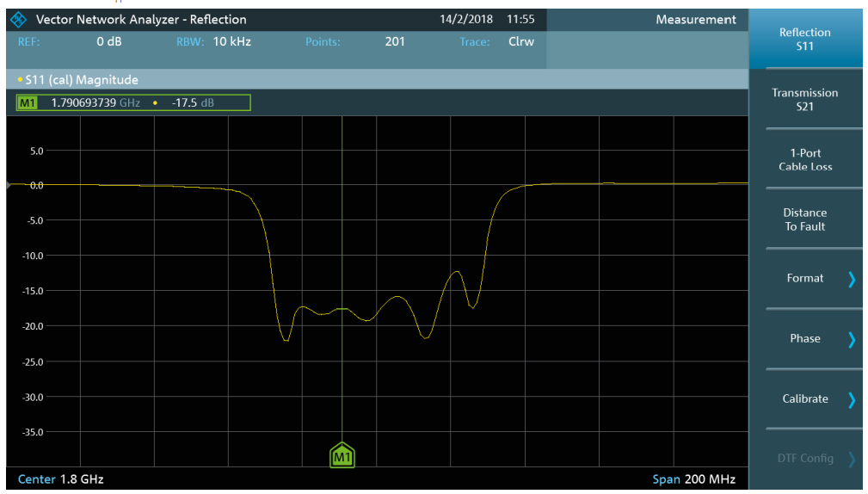Image resolution: width=868 pixels, height=494 pixels.
Task: Click the reference level arrow at 0.0 dB
Action: click(10, 185)
